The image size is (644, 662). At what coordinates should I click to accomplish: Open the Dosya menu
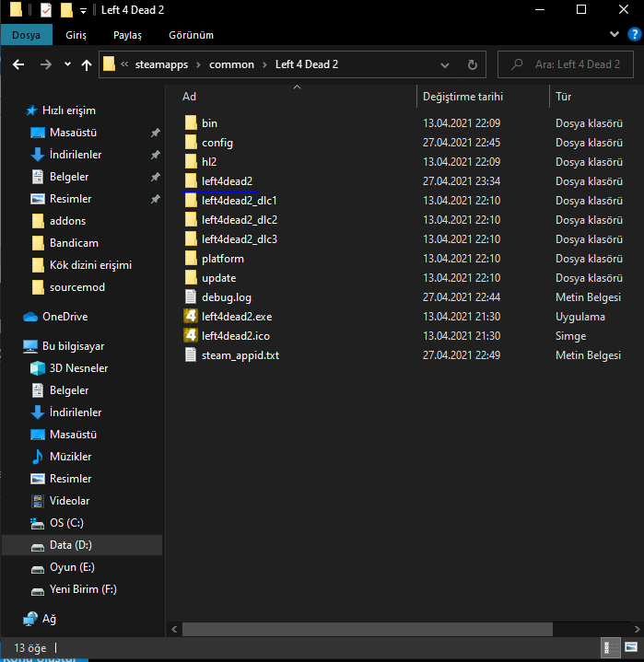click(26, 35)
